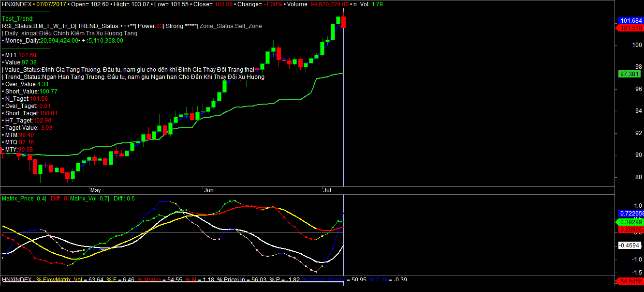This screenshot has width=644, height=292.
Task: Click the Jun label on time axis
Action: pos(208,191)
